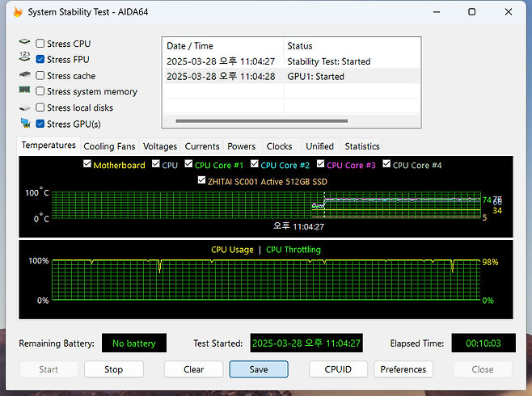Uncheck ZHITAI SC001 Active 512GB SSD sensor

[x=202, y=181]
